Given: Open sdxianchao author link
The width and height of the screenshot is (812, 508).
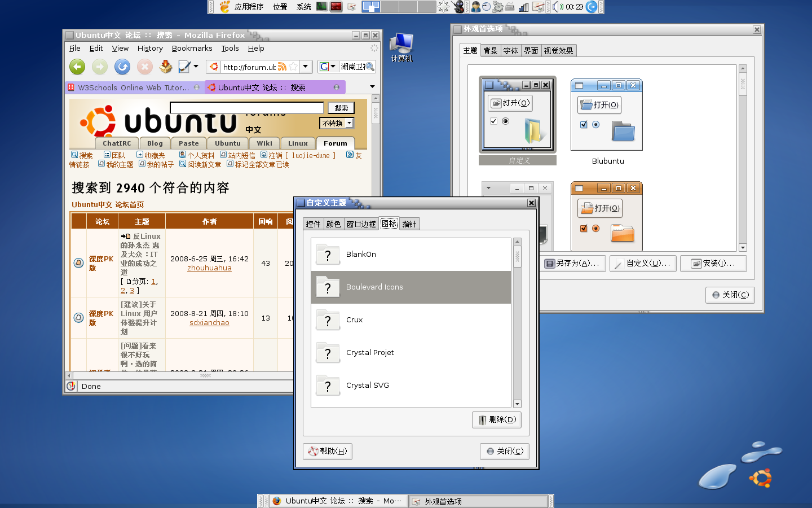Looking at the screenshot, I should point(209,323).
